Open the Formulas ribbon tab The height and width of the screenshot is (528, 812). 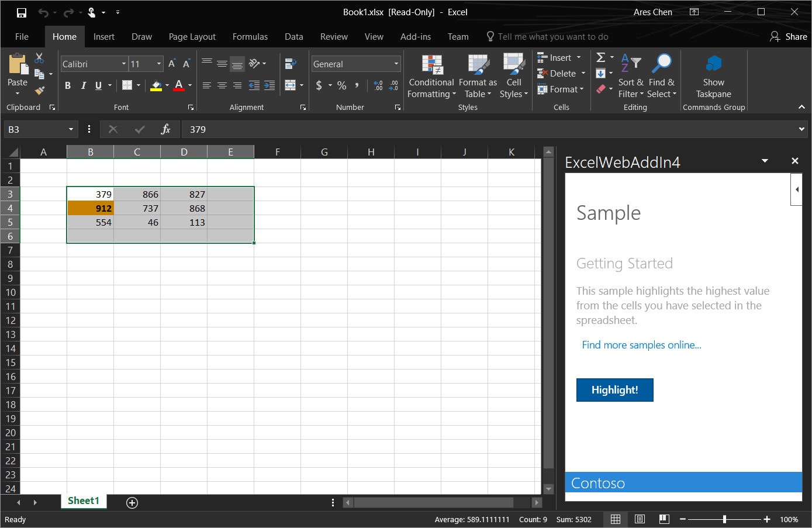point(250,37)
